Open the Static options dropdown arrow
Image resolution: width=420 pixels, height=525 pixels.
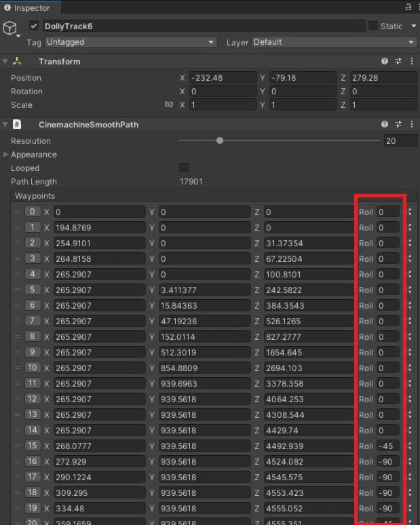coord(414,26)
